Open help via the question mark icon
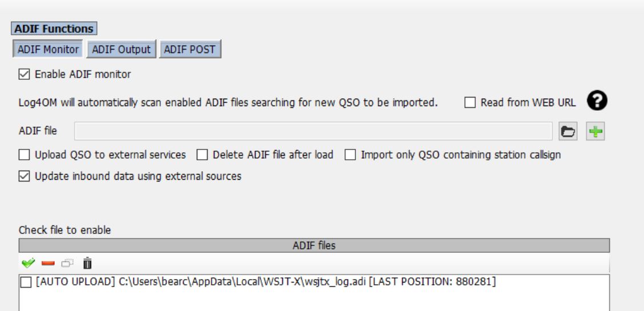 tap(597, 101)
